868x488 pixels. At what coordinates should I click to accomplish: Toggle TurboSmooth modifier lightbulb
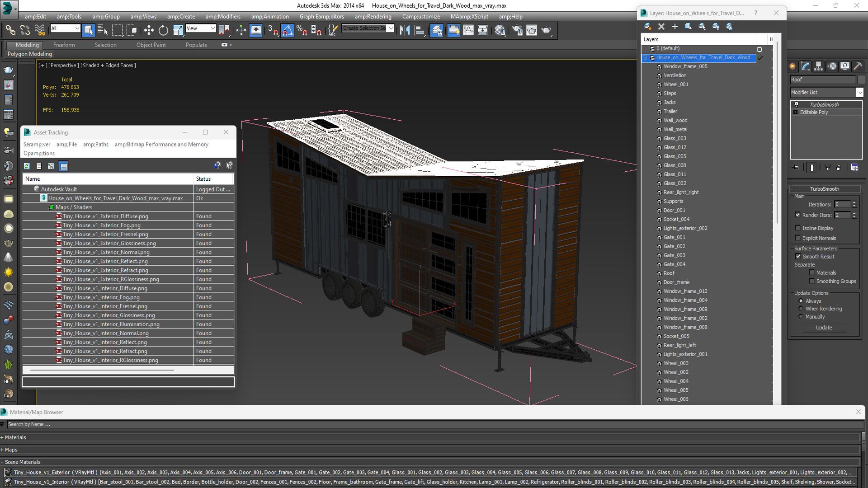(x=797, y=104)
